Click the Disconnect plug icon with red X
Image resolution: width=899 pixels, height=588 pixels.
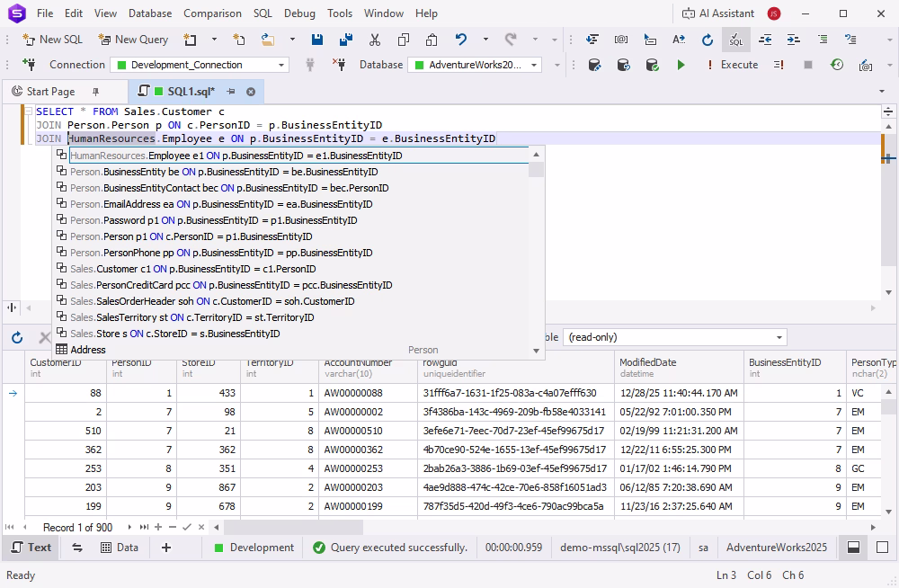click(339, 65)
